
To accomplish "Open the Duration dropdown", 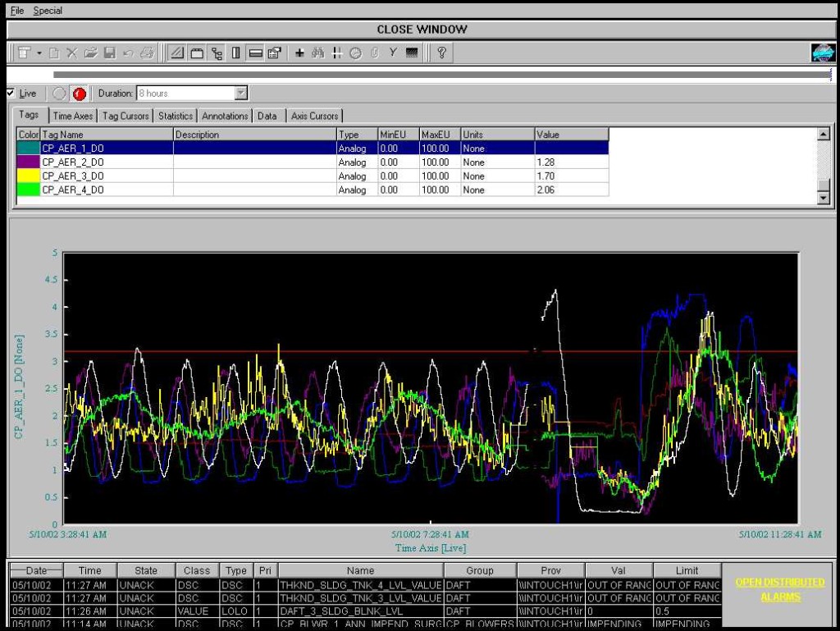I will [240, 94].
